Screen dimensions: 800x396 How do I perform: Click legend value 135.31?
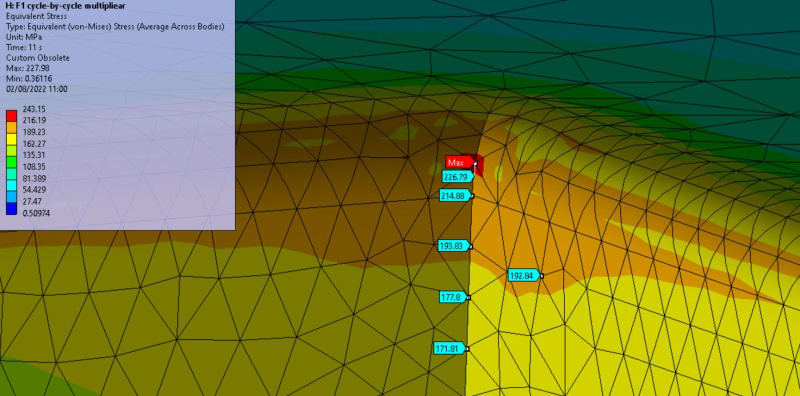click(33, 155)
